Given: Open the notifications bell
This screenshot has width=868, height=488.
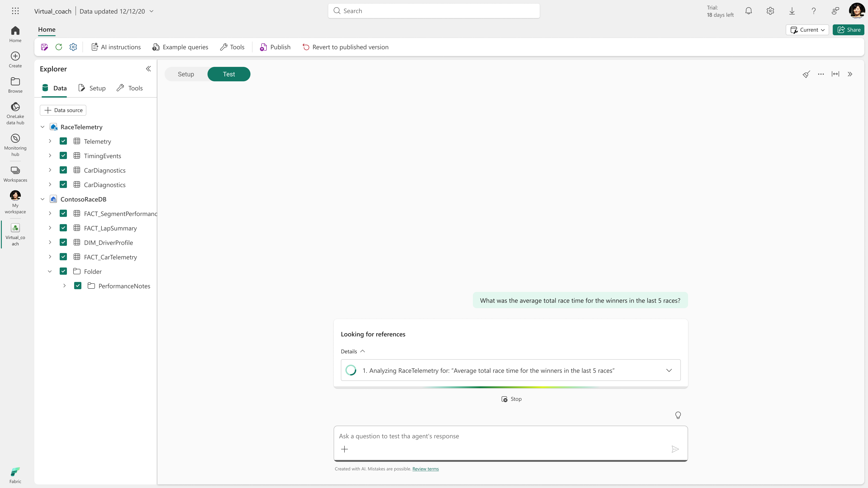Looking at the screenshot, I should (748, 11).
